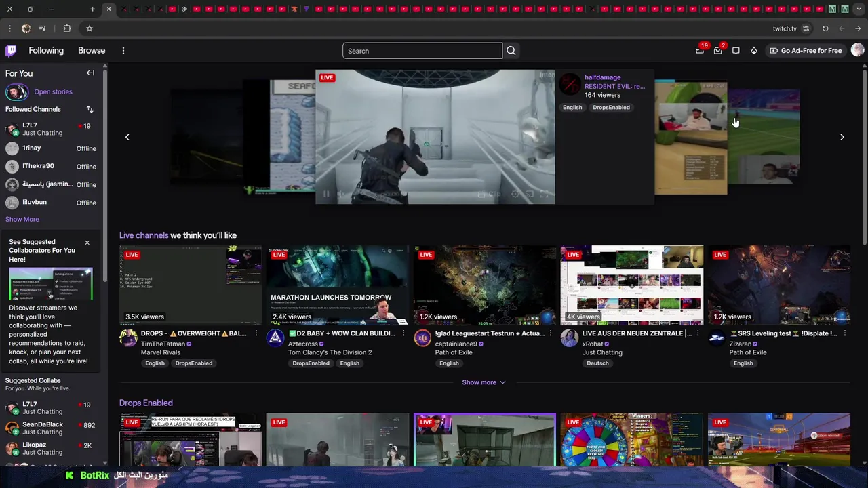Screen dimensions: 868x488
Task: Open a new browser tab
Action: pyautogui.click(x=92, y=9)
